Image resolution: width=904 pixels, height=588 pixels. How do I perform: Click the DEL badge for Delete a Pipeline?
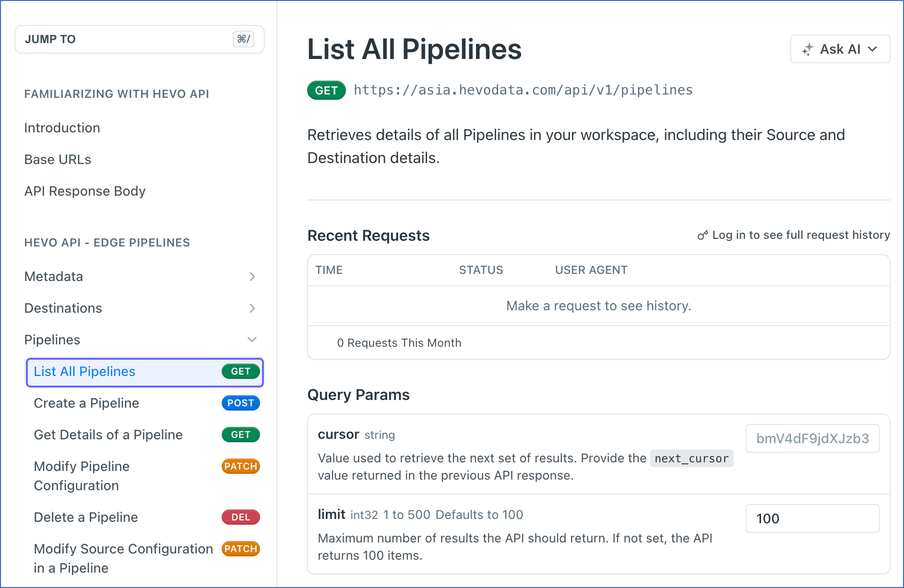241,517
